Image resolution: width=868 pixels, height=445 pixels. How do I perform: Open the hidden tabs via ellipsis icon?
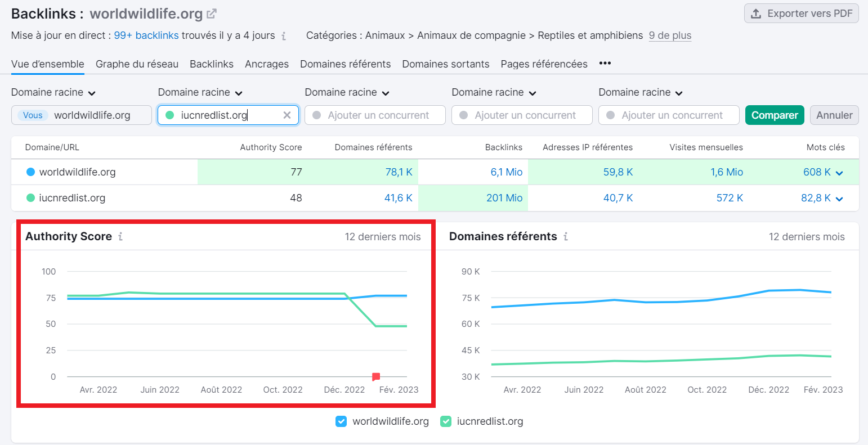click(x=605, y=64)
